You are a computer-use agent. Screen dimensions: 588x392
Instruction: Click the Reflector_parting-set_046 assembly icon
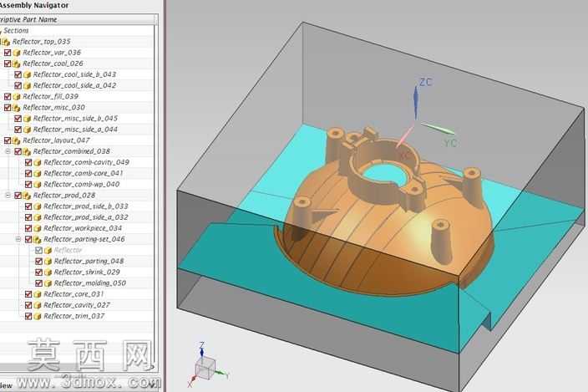pos(37,239)
